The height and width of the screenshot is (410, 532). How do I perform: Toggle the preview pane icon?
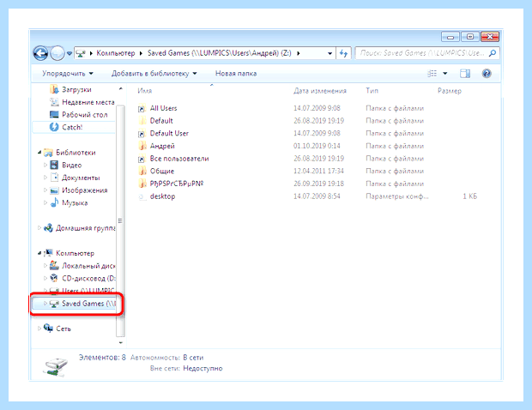[x=465, y=73]
